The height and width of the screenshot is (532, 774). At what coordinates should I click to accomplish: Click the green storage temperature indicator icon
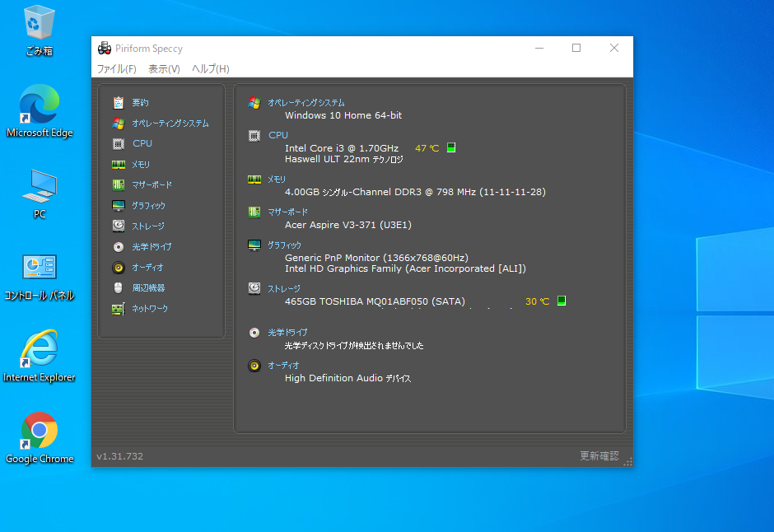[x=562, y=301]
